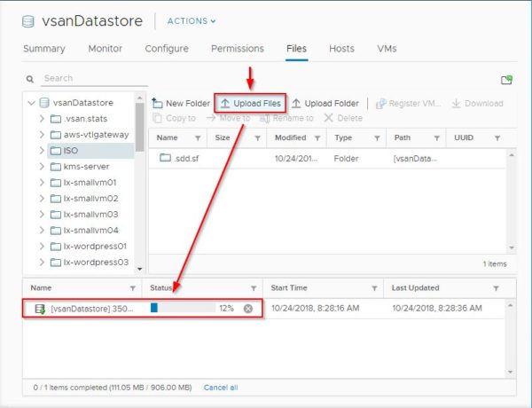Select lx-smallvm04 in the tree

[x=84, y=230]
